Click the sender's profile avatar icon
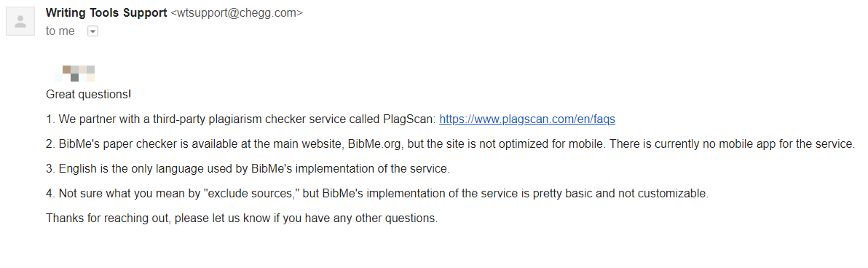This screenshot has height=268, width=868. [x=21, y=22]
